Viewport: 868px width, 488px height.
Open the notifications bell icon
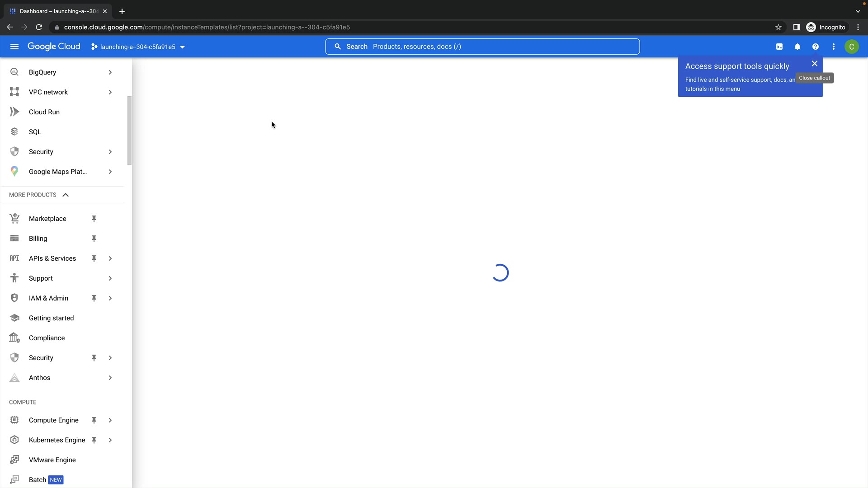797,47
